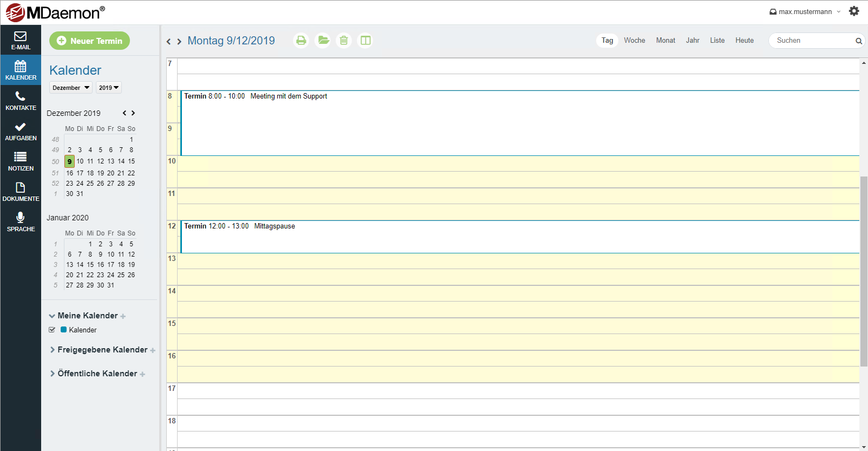Open the Kontakte phone icon

(x=21, y=101)
